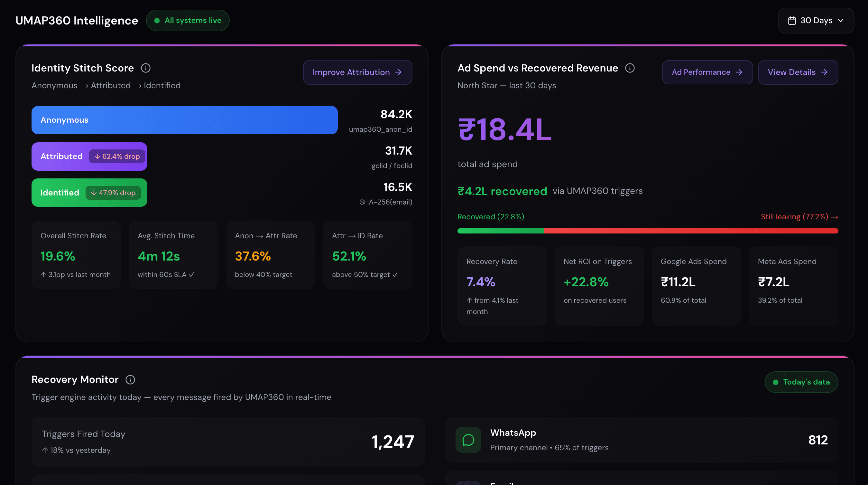The height and width of the screenshot is (485, 868).
Task: Click the ₹18.4L total ad spend figure
Action: 504,130
